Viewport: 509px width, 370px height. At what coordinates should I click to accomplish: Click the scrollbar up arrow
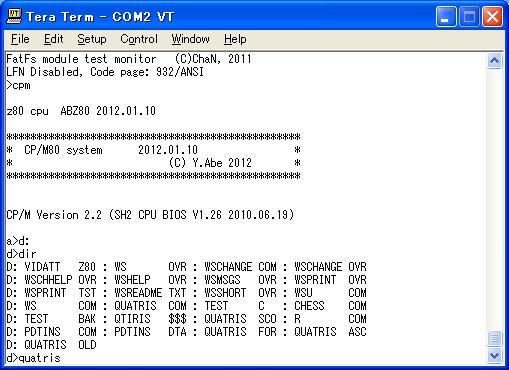[x=494, y=61]
